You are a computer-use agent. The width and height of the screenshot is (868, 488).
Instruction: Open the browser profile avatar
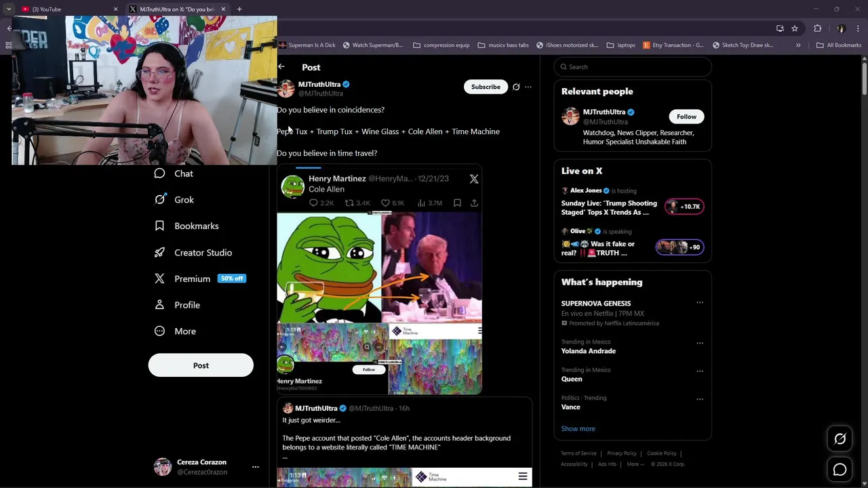tap(841, 28)
